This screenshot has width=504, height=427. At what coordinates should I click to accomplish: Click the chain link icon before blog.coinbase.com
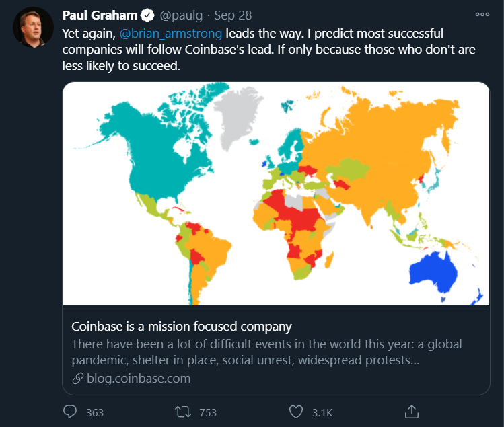coord(77,379)
